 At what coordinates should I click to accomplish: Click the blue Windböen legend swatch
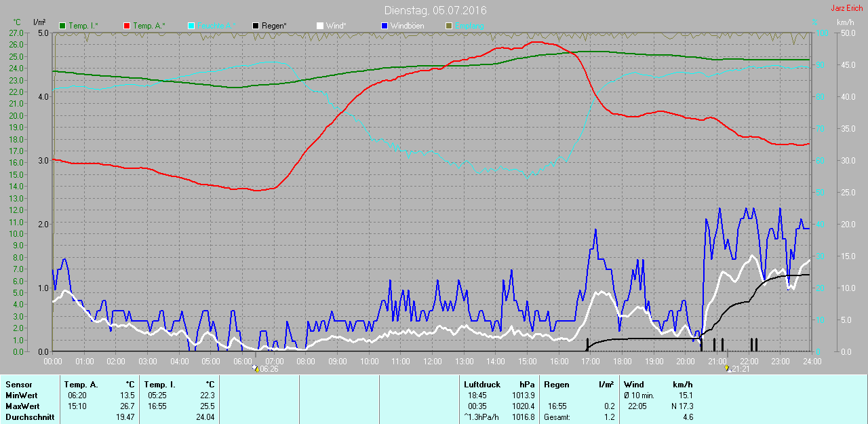click(x=384, y=26)
